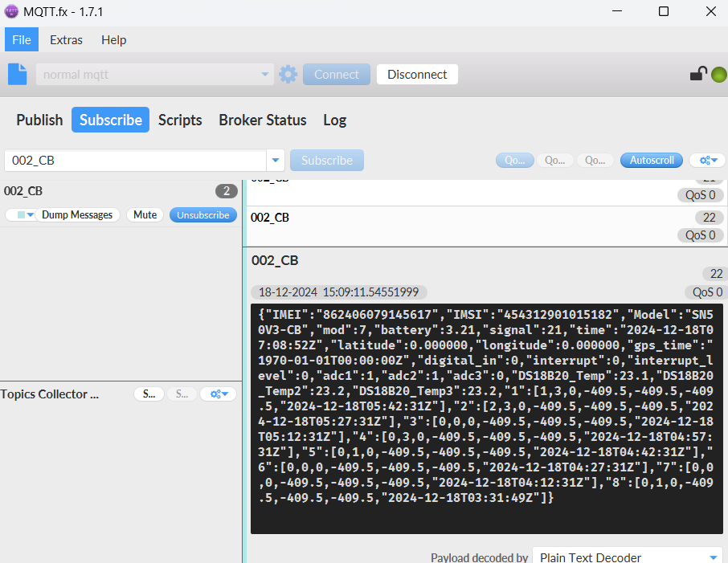Select the second QoS level toggle
This screenshot has width=728, height=563.
click(x=554, y=160)
